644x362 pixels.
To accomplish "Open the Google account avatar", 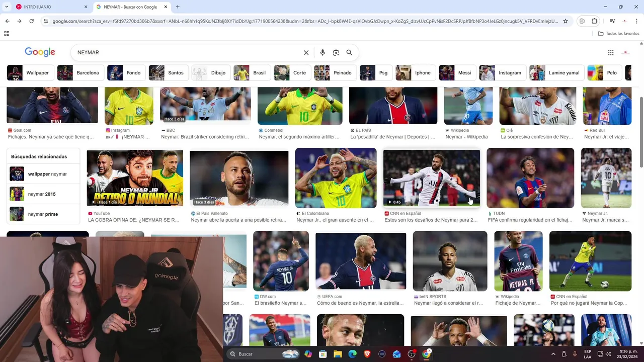I will pos(625,52).
